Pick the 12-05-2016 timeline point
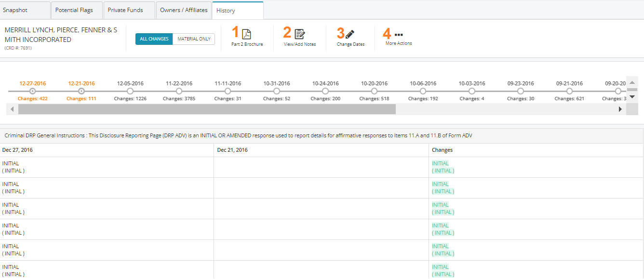The height and width of the screenshot is (279, 644). tap(130, 91)
